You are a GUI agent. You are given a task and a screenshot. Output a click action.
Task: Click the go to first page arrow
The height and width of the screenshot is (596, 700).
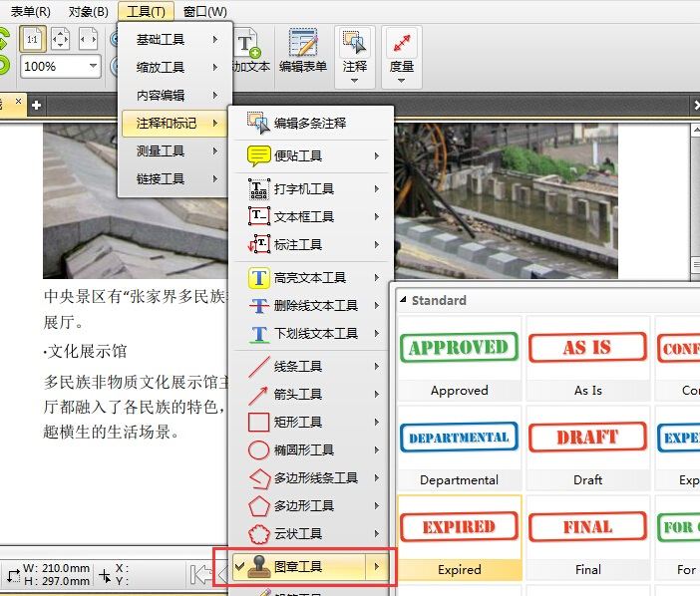[x=200, y=575]
